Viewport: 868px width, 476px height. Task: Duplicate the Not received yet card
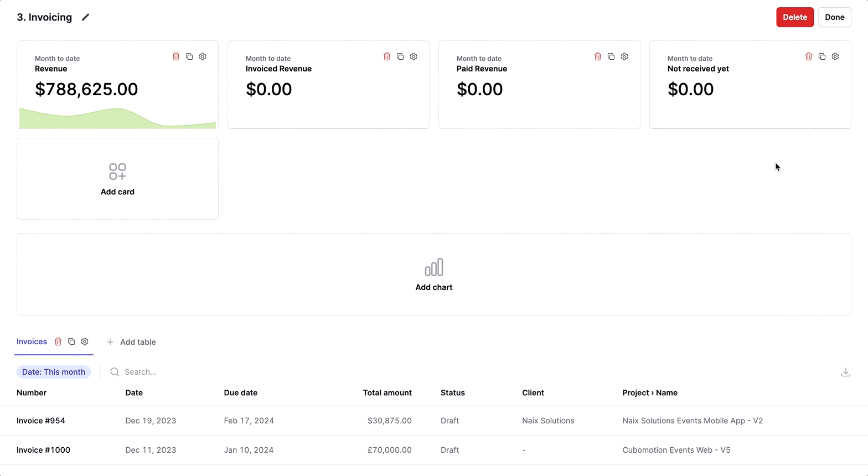[x=822, y=56]
